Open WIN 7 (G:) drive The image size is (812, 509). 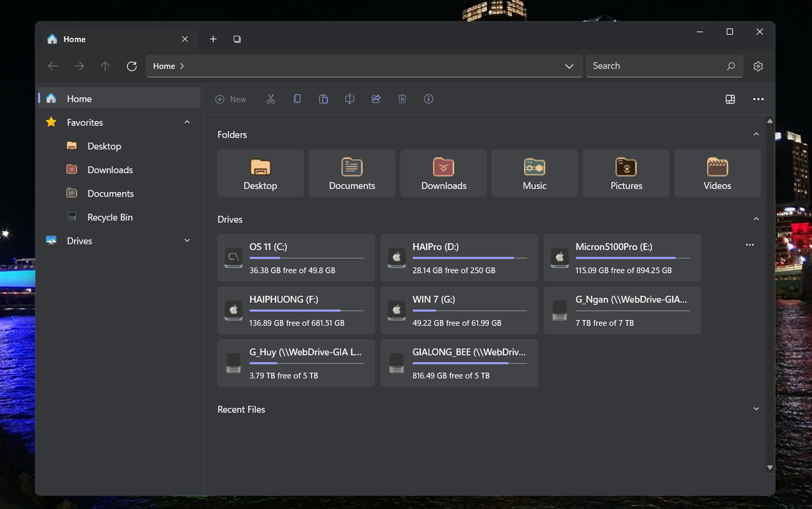pos(459,310)
